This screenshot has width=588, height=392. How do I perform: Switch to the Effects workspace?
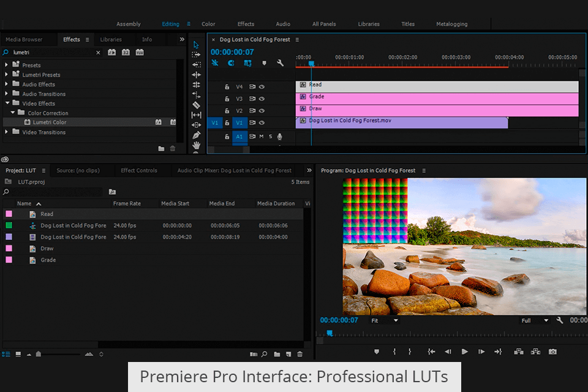click(x=246, y=24)
